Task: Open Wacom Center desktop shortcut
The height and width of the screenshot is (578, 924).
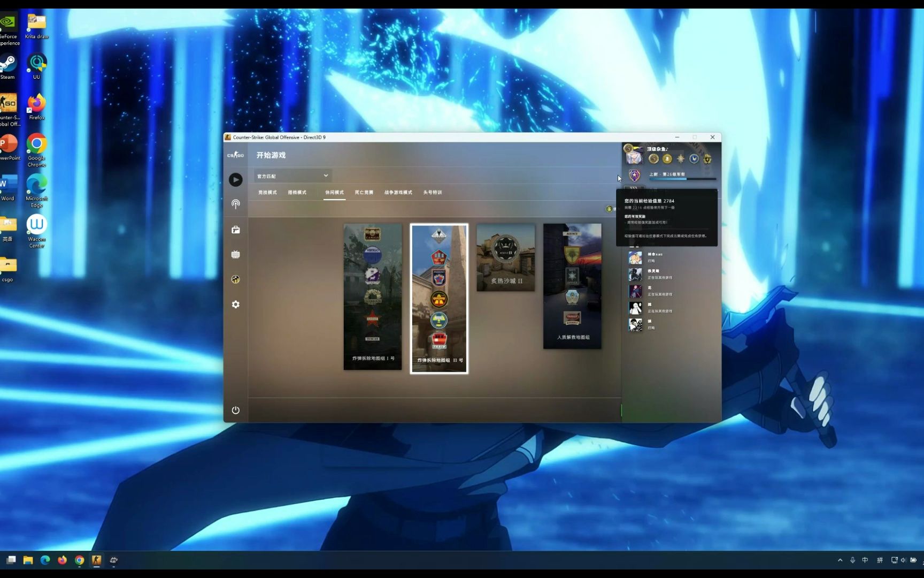Action: [x=36, y=231]
